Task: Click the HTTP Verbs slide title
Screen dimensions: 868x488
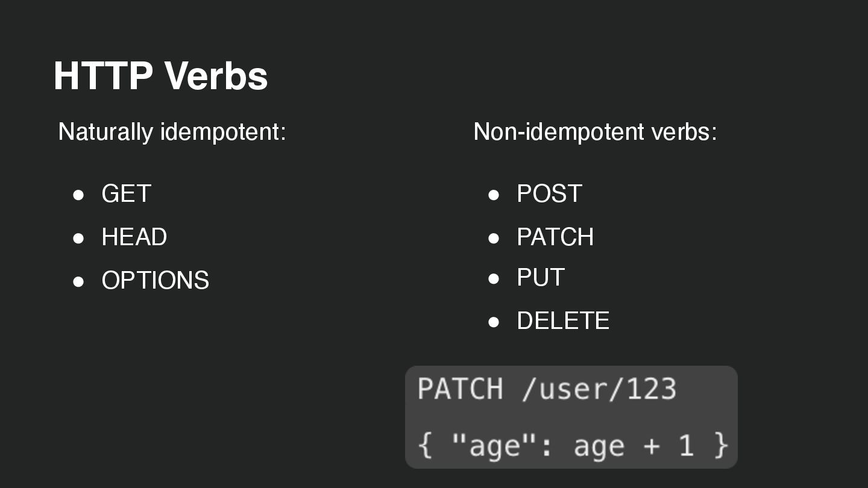Action: click(x=160, y=77)
